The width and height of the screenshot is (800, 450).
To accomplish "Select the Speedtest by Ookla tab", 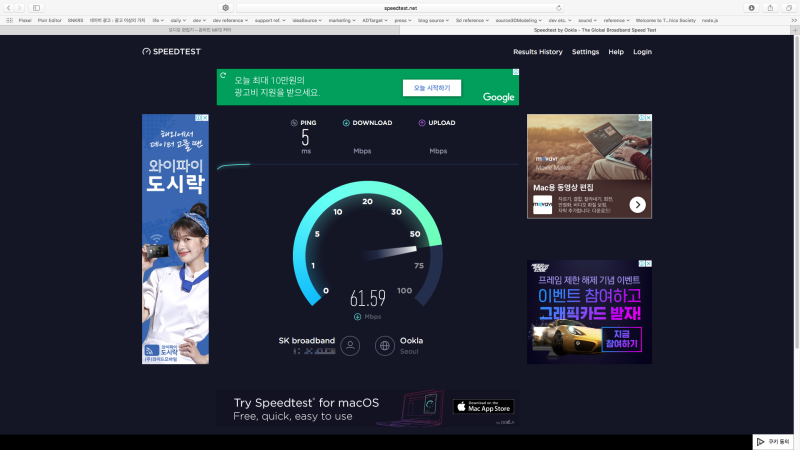I will click(595, 30).
